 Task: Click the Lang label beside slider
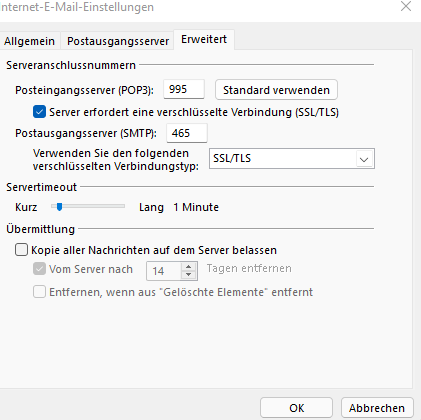click(x=151, y=207)
